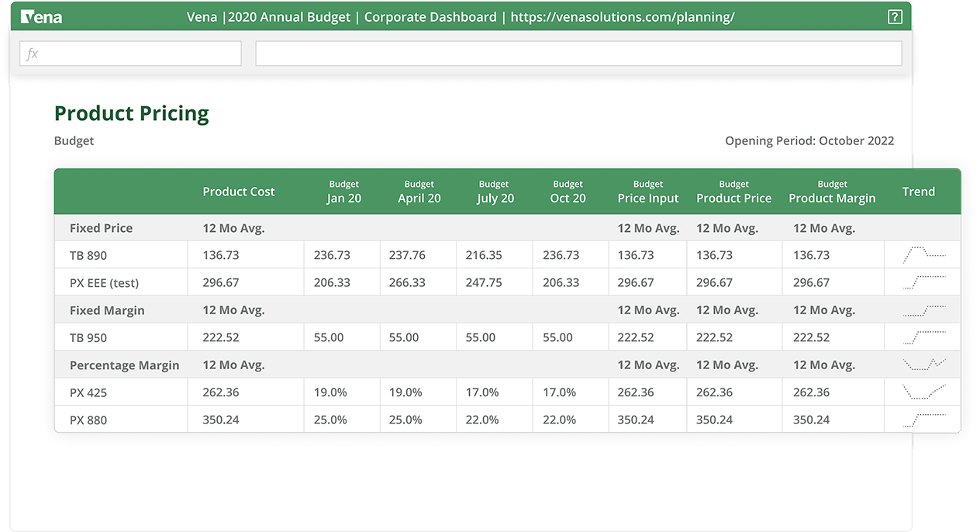Expand the Budget Jan 20 column header
The width and height of the screenshot is (980, 532).
click(x=343, y=192)
